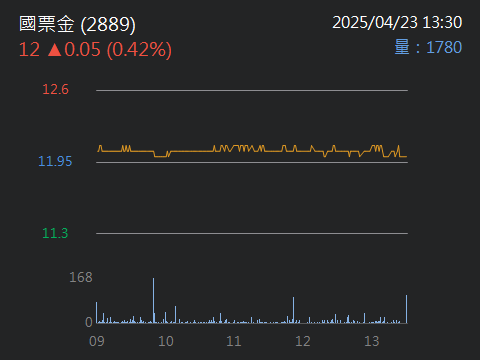The width and height of the screenshot is (480, 360).
Task: Click the 12.6 upper limit price label
Action: [55, 89]
